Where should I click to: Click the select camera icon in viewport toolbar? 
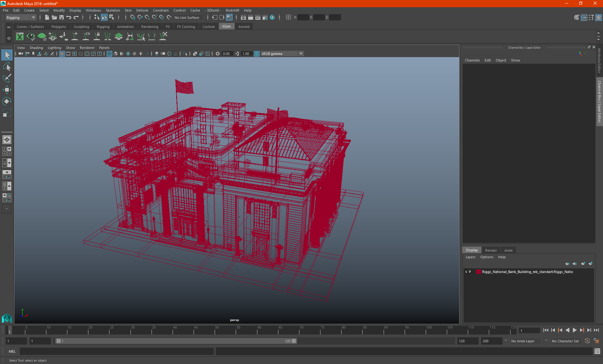pos(20,54)
